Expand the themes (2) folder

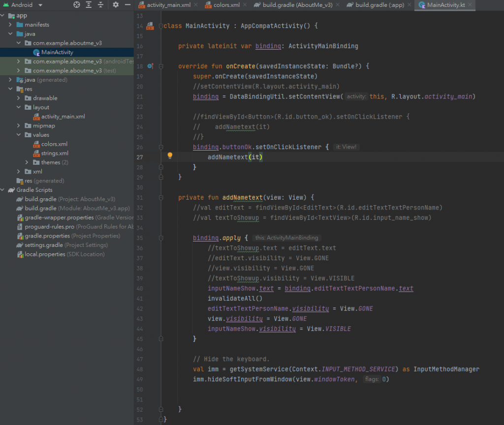pos(27,162)
